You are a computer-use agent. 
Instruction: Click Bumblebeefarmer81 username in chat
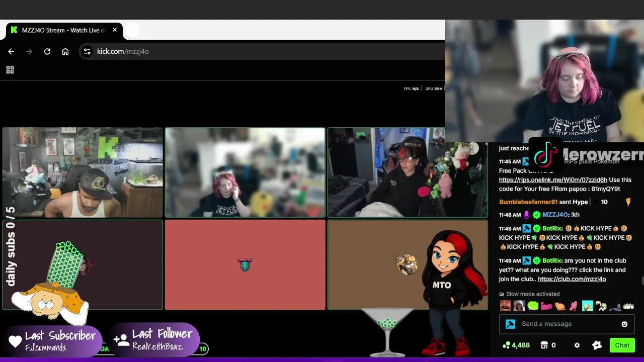point(528,202)
